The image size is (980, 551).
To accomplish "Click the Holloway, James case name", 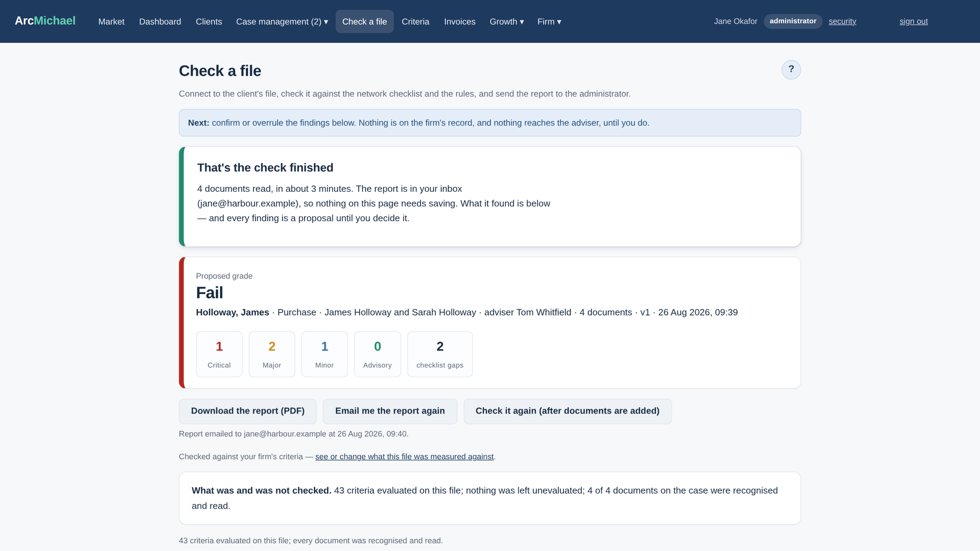I will point(232,312).
